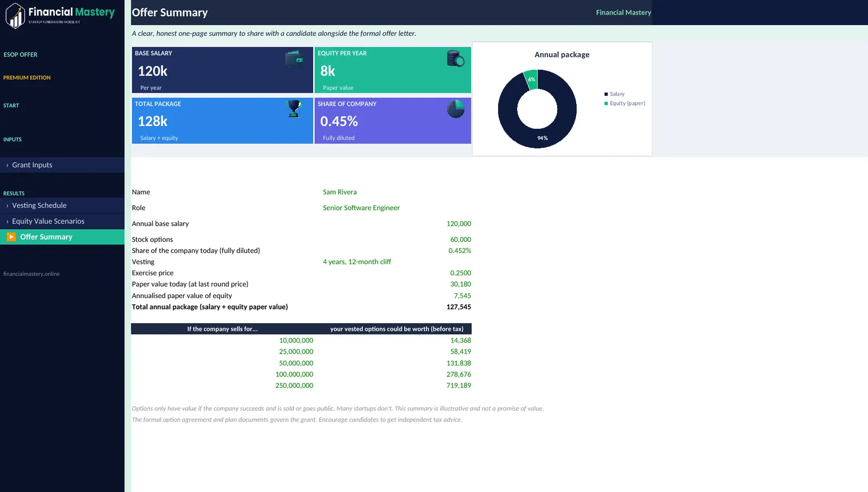Click the PREMIUM EDITION label

tap(27, 78)
